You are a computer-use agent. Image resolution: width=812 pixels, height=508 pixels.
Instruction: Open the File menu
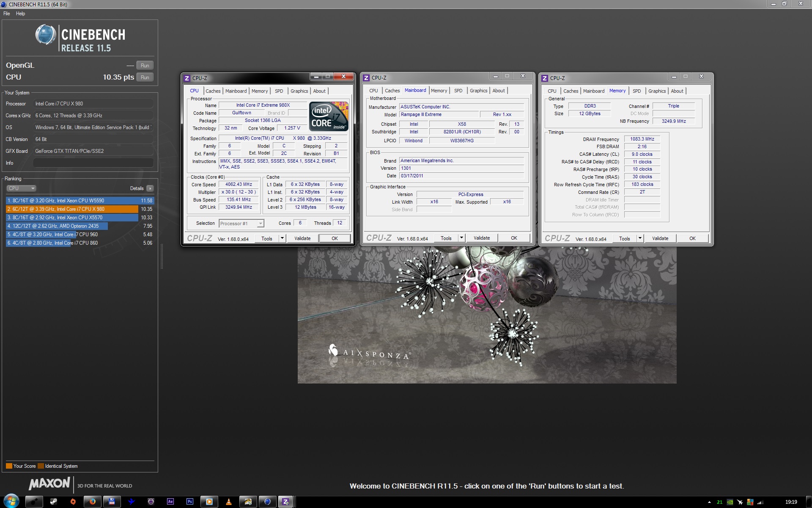(x=7, y=14)
